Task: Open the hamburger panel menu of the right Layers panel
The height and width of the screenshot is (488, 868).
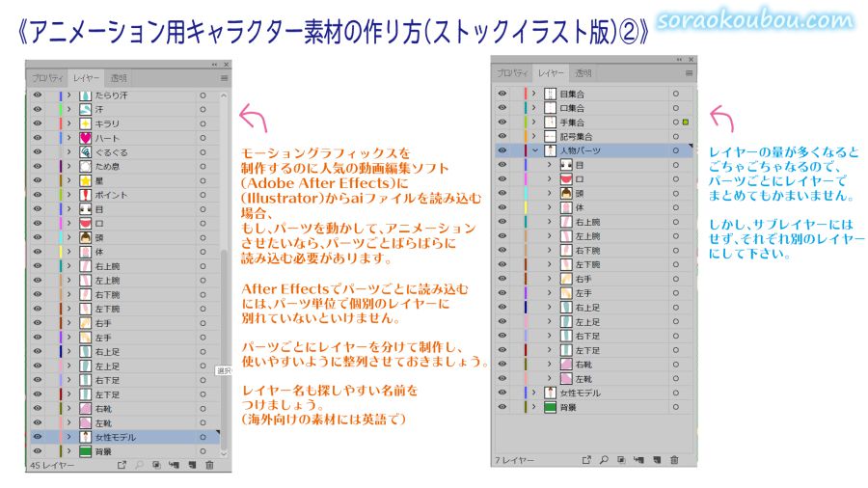Action: point(688,73)
